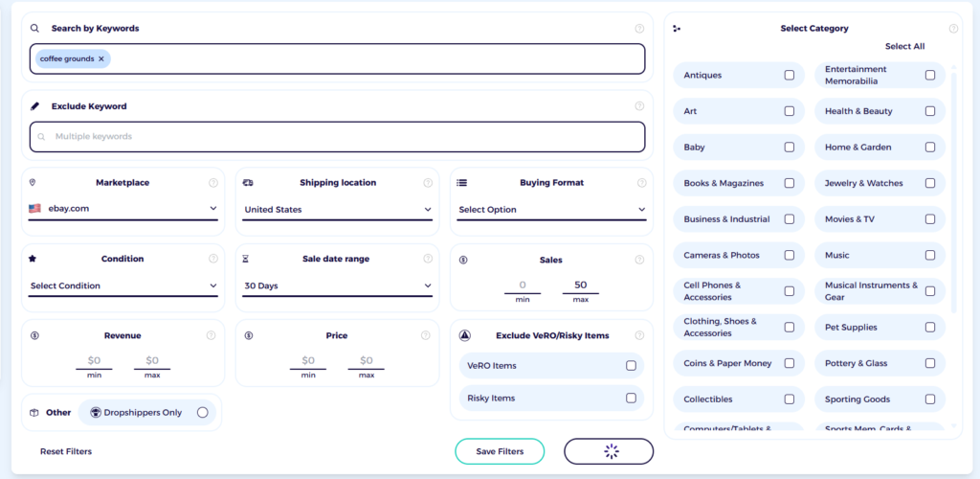Screen dimensions: 980x479
Task: Open help icon for Exclude VeRO/Risky Items
Action: pyautogui.click(x=639, y=335)
